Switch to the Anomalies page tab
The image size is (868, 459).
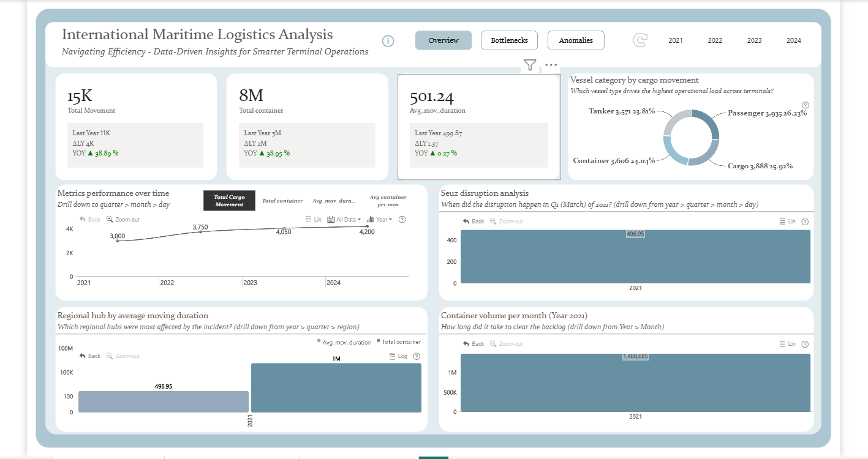575,40
